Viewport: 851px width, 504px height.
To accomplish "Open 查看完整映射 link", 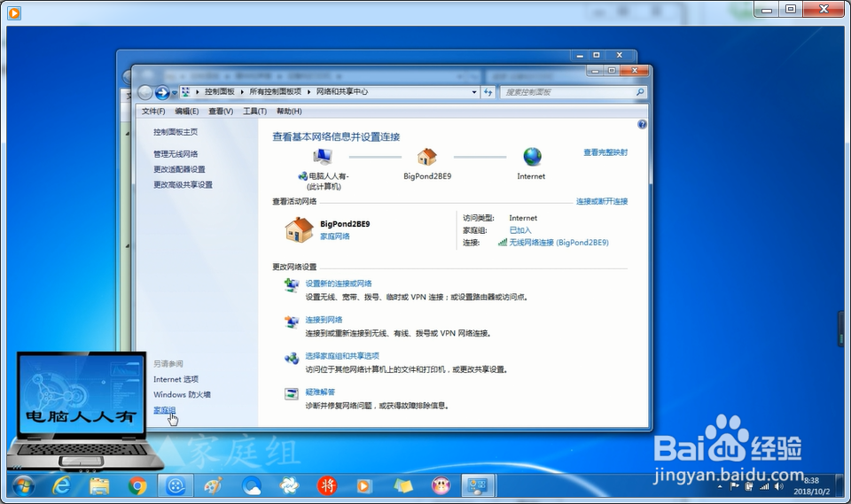I will pos(605,152).
